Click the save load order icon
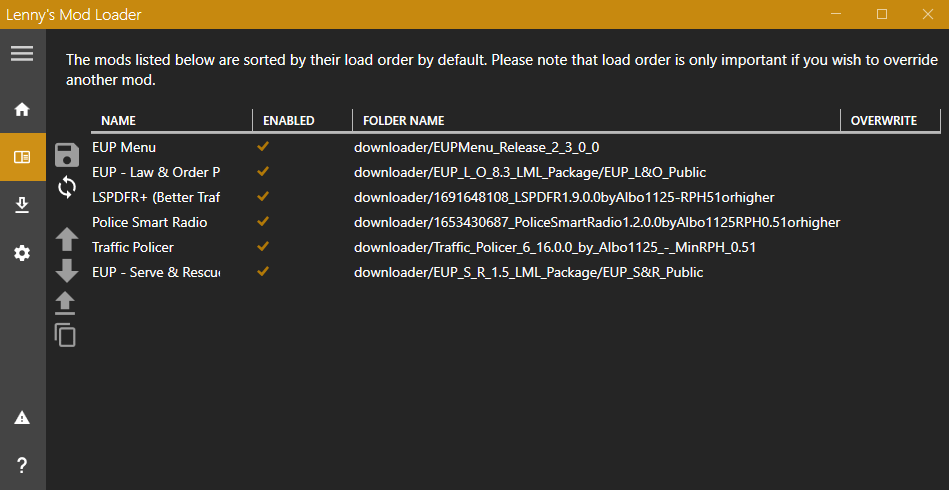 click(66, 154)
